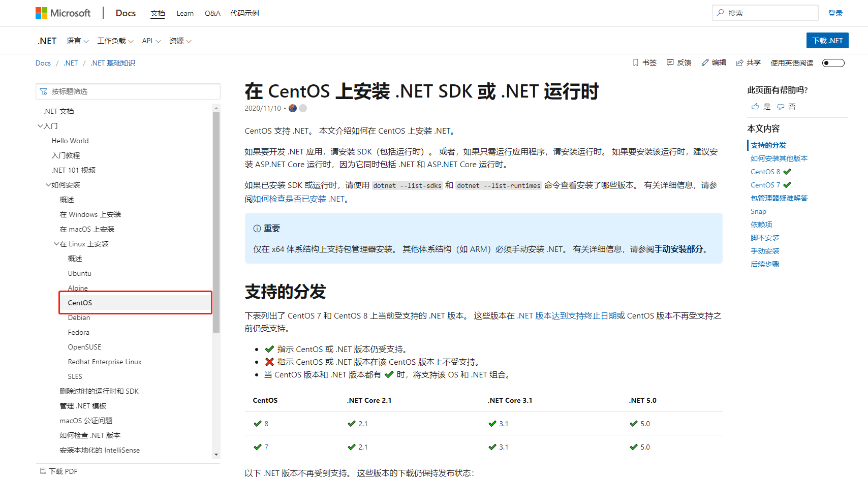
Task: Collapse the 如何安装 section
Action: point(48,184)
